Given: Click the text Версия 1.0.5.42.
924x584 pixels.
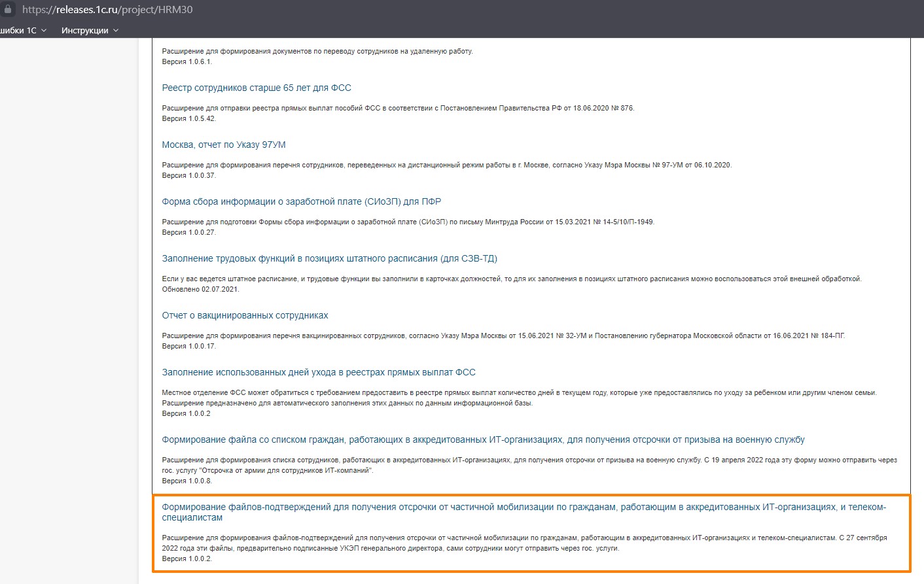Looking at the screenshot, I should click(x=189, y=118).
